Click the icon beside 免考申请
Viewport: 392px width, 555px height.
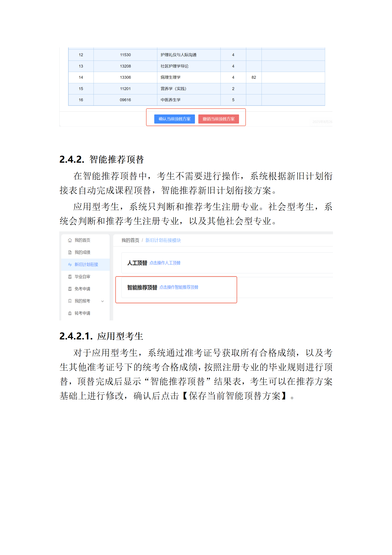[70, 289]
